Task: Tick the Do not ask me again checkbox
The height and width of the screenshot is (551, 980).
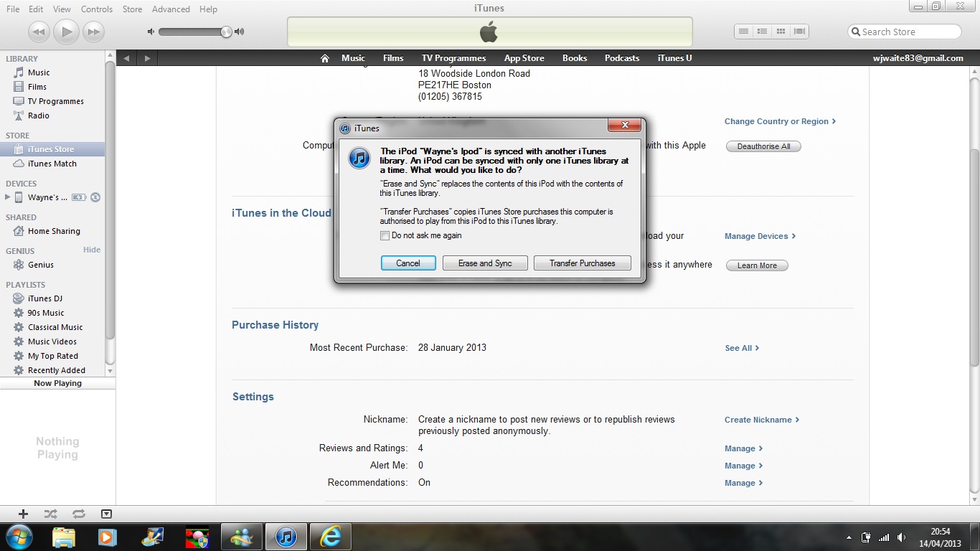Action: (385, 235)
